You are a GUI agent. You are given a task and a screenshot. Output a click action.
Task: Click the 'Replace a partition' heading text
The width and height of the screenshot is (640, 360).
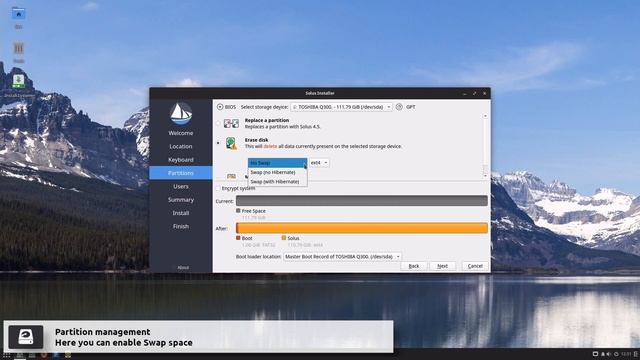click(267, 120)
